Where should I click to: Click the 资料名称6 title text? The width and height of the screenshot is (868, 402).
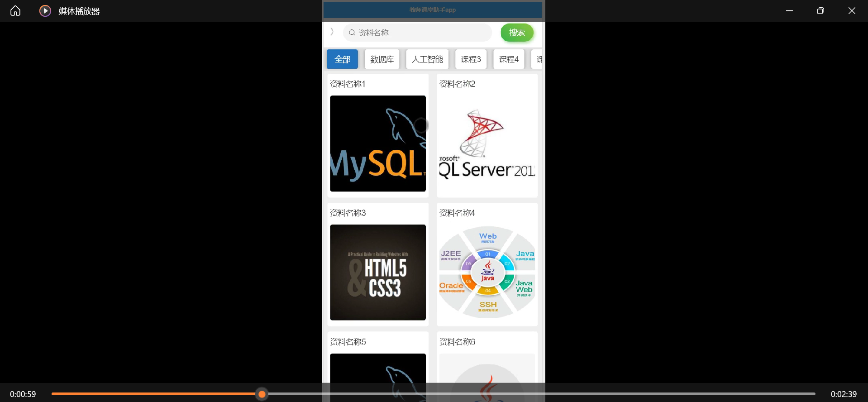coord(457,342)
